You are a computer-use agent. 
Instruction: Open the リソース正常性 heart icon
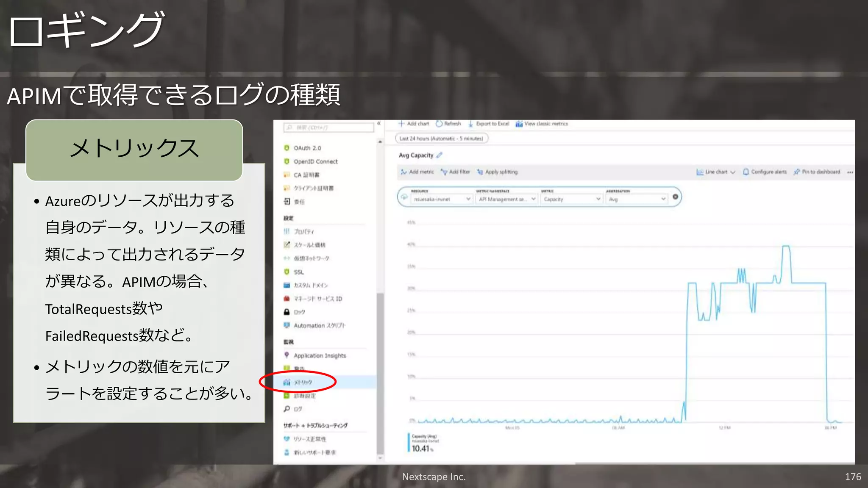point(287,439)
